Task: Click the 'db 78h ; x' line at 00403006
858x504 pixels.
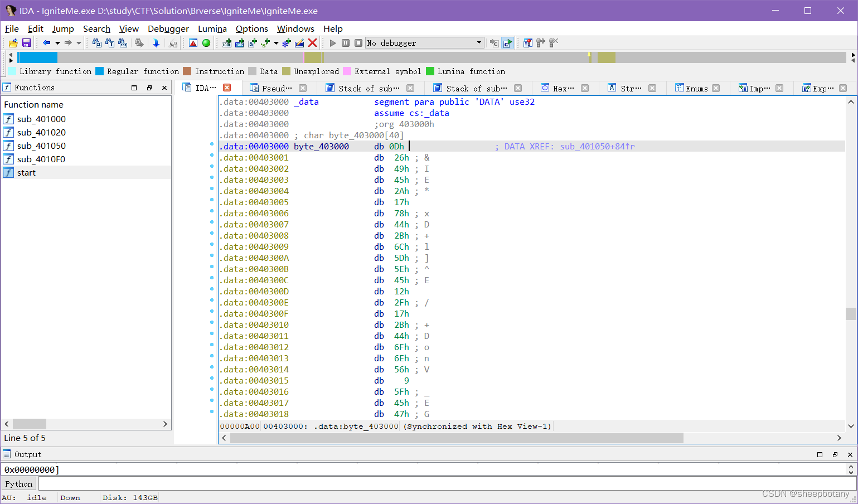Action: 401,214
